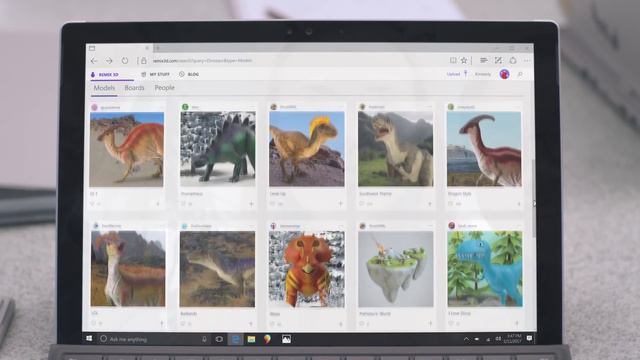Open the gray T-rex in green hills thumbnail
This screenshot has height=360, width=640.
click(396, 149)
